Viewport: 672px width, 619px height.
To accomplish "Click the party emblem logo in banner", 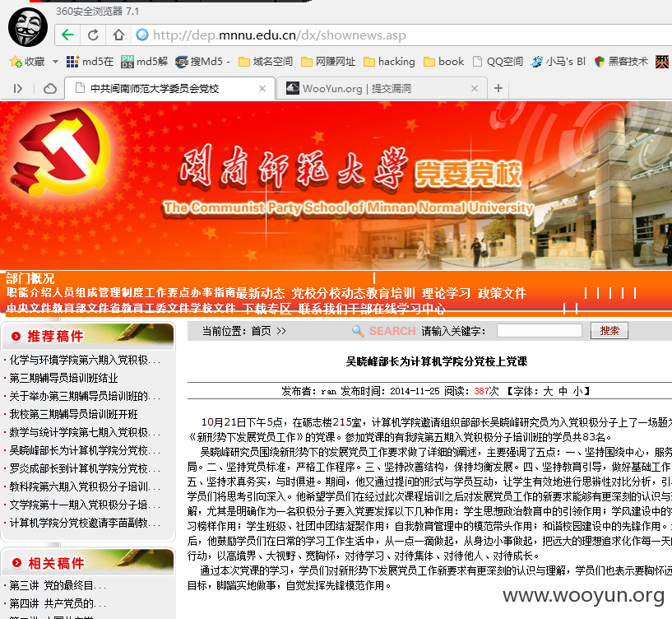I will coord(60,151).
